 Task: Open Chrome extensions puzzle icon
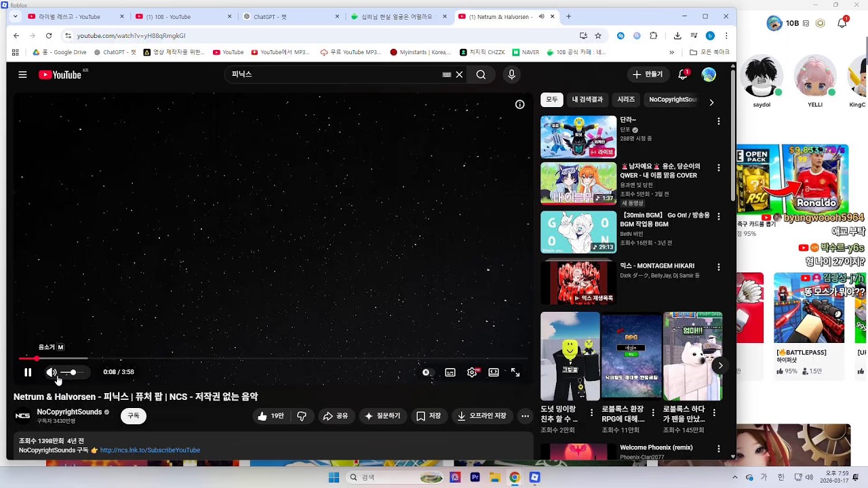click(654, 35)
